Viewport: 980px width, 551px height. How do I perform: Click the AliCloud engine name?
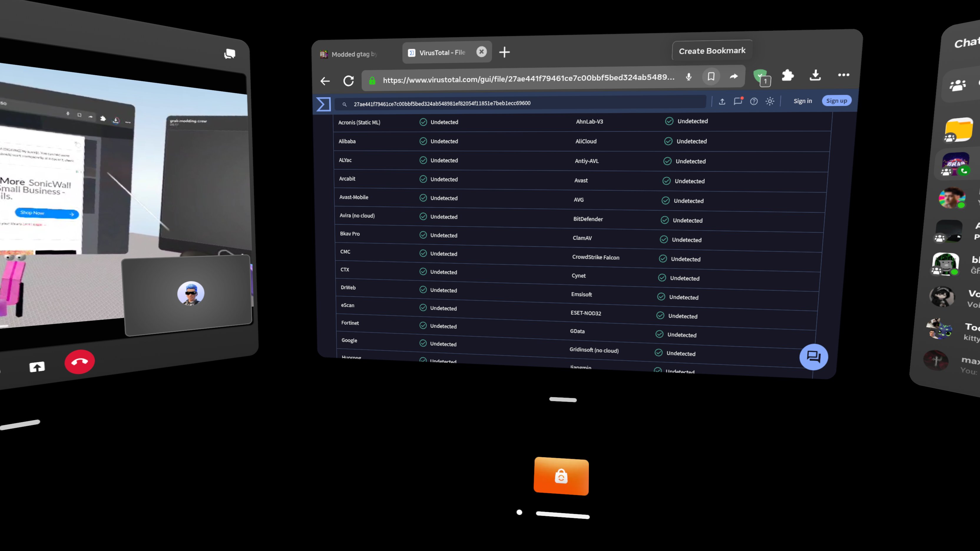(x=586, y=142)
